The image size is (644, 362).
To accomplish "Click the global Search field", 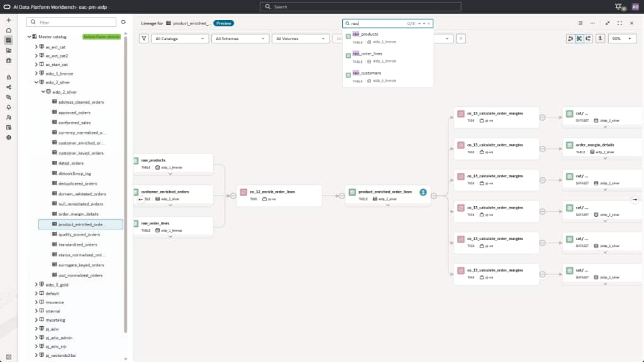I will pos(360,6).
